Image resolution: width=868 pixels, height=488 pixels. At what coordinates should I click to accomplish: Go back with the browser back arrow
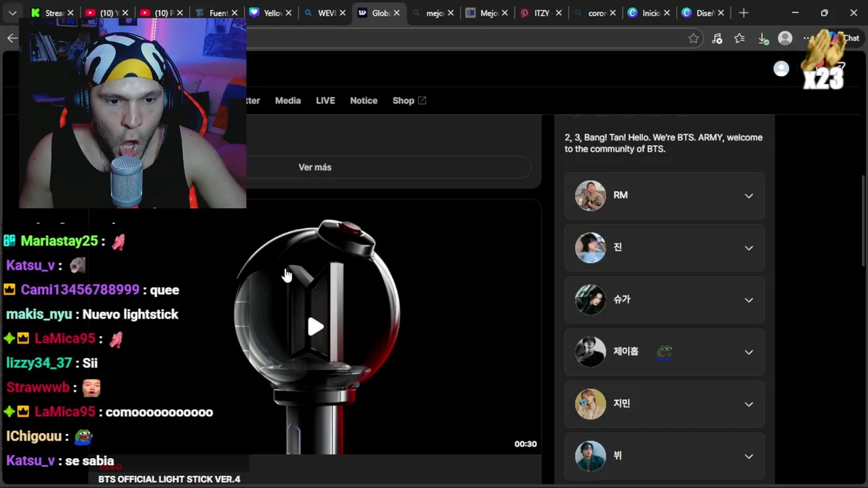click(x=12, y=38)
